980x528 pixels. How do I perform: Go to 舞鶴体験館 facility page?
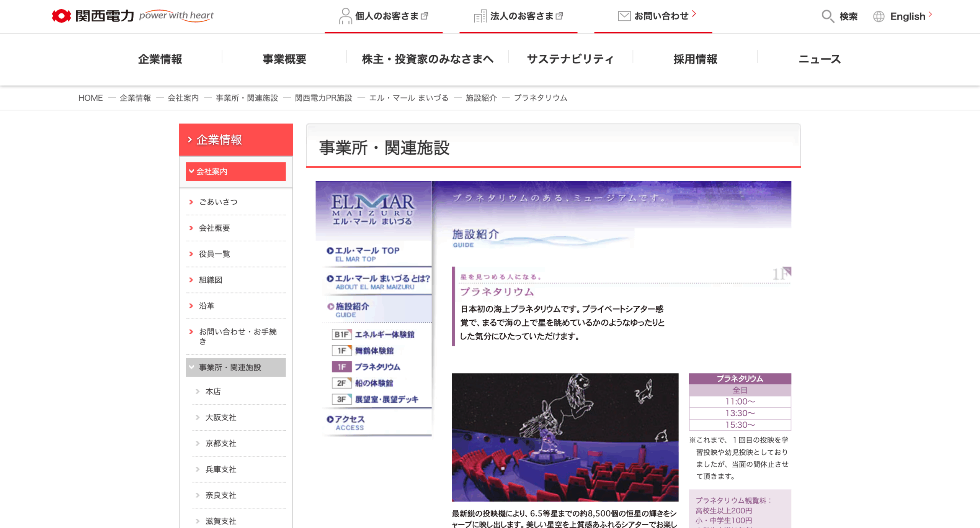click(374, 351)
